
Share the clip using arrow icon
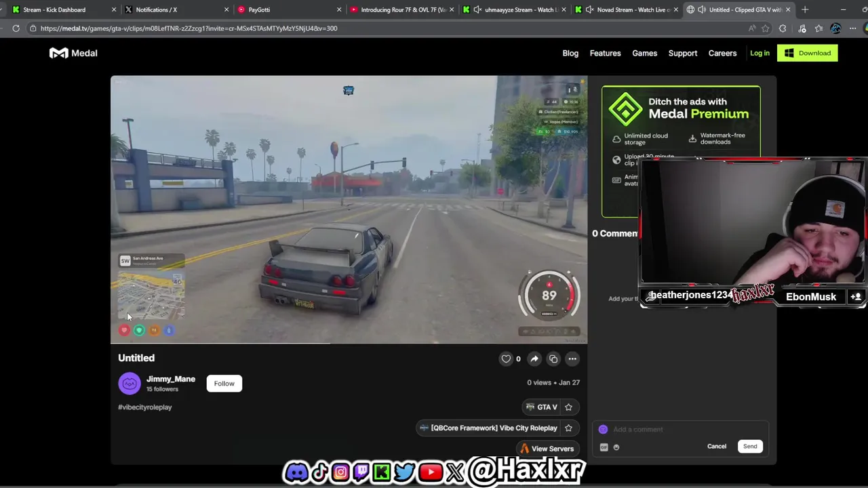pos(534,359)
